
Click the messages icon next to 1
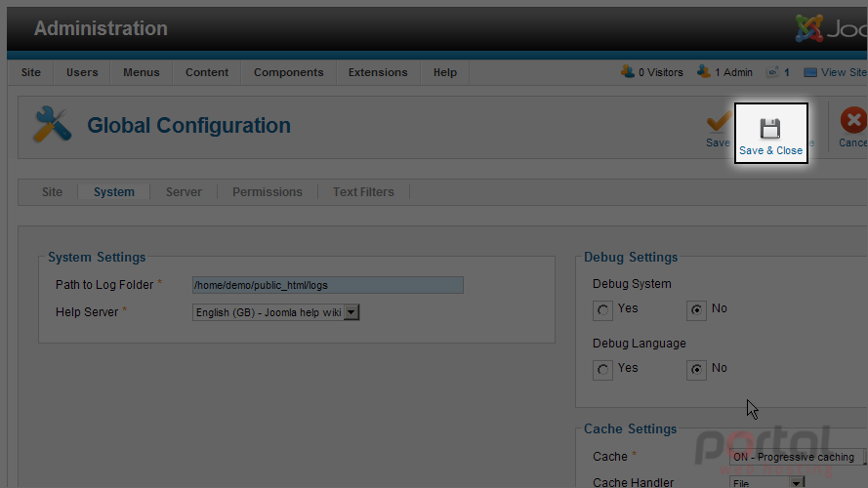pos(772,72)
